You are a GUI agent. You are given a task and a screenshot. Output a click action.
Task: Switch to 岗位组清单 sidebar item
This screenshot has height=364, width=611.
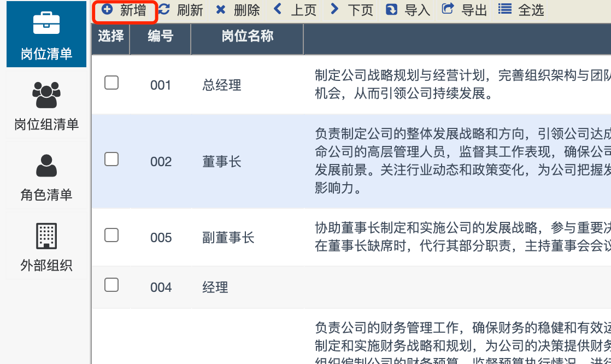[46, 106]
